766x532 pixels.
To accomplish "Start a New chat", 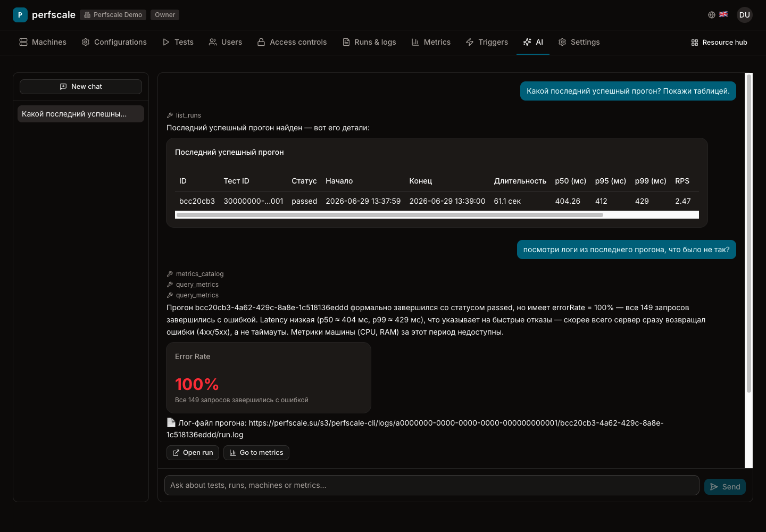I will pyautogui.click(x=81, y=87).
